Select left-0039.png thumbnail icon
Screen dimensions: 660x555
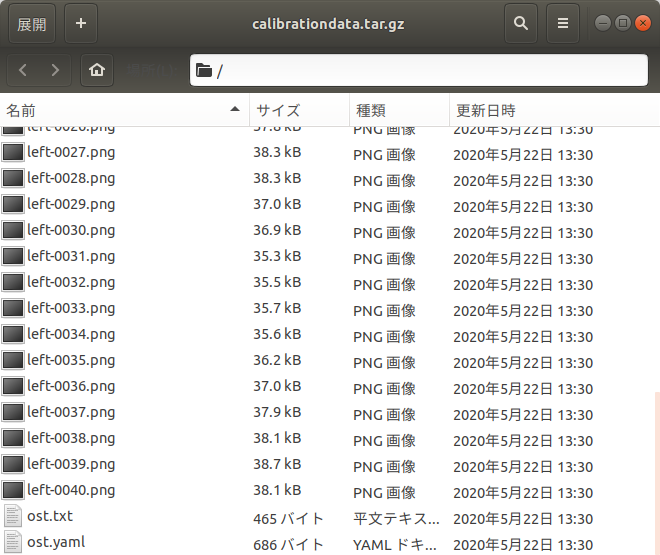point(13,464)
